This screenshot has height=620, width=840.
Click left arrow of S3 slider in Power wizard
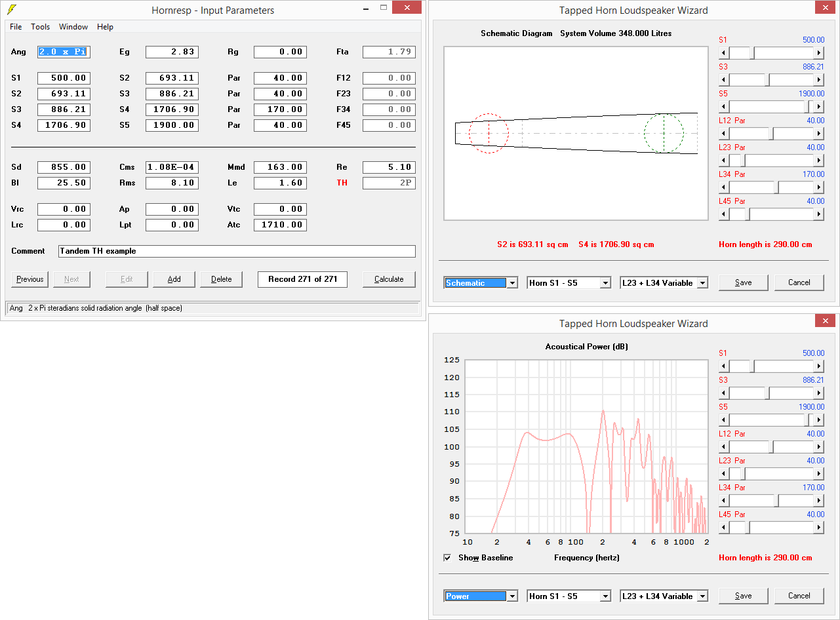(x=724, y=393)
